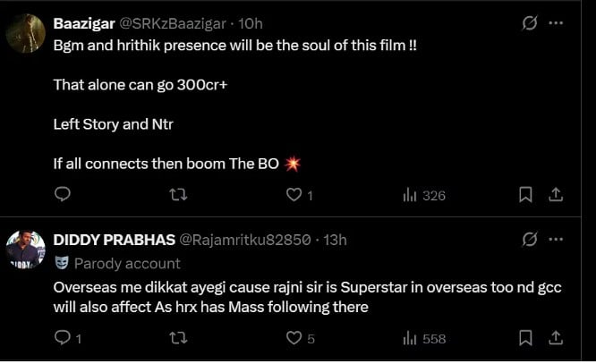
Task: Open @Rajamritku82850 handle link
Action: [245, 239]
